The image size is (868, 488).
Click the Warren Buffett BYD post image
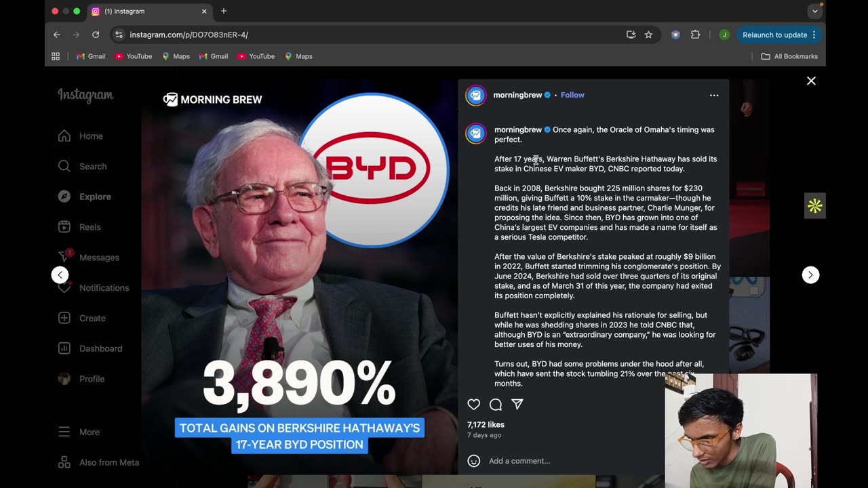coord(299,277)
